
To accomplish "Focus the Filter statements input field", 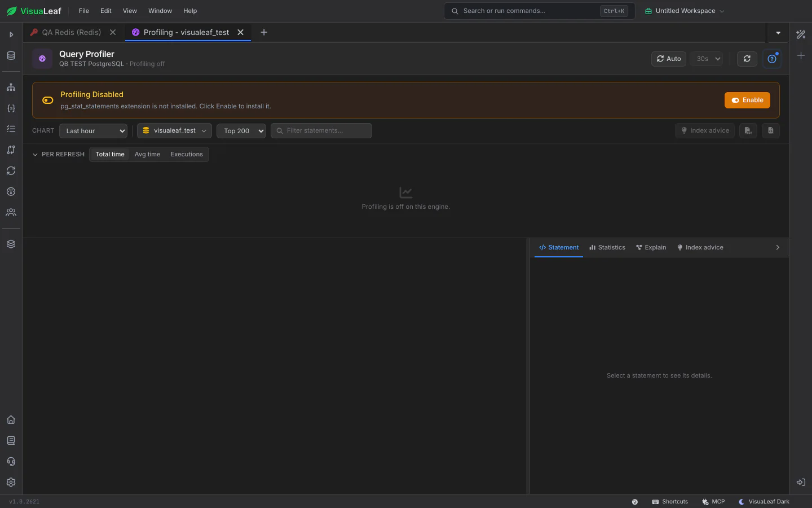I will click(321, 131).
